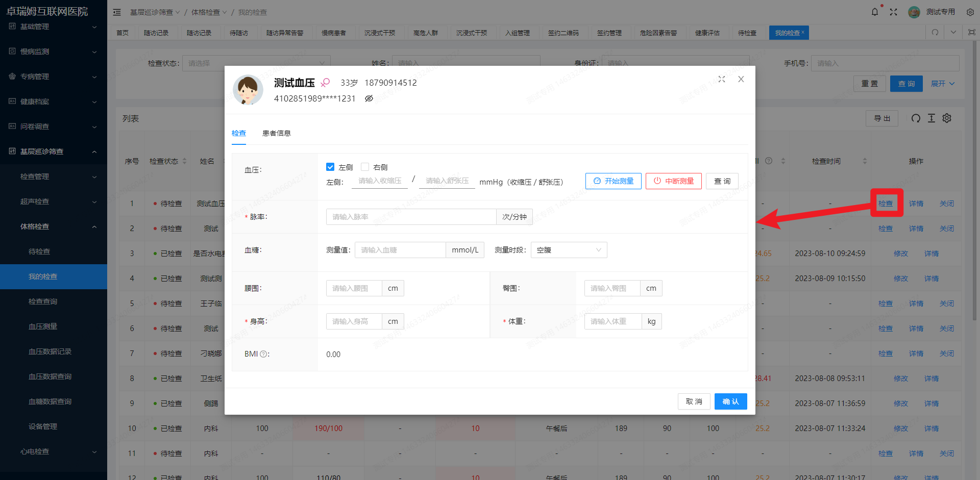Click the 脉率 input field
This screenshot has height=480, width=980.
pos(411,217)
